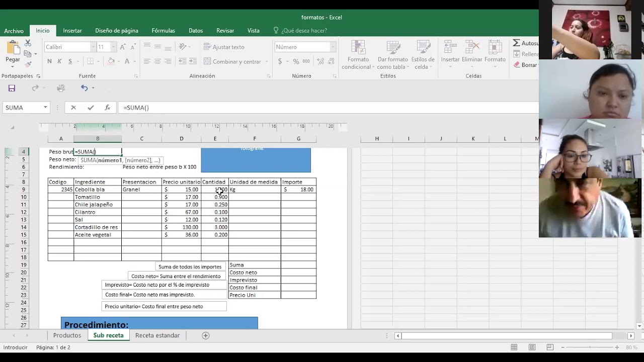Open Dar formato como tabla
This screenshot has width=644, height=362.
click(x=393, y=55)
